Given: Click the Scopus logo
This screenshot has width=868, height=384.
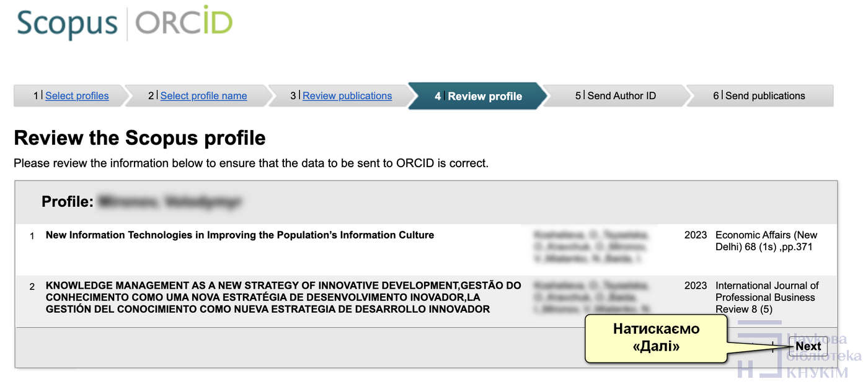Looking at the screenshot, I should coord(67,24).
